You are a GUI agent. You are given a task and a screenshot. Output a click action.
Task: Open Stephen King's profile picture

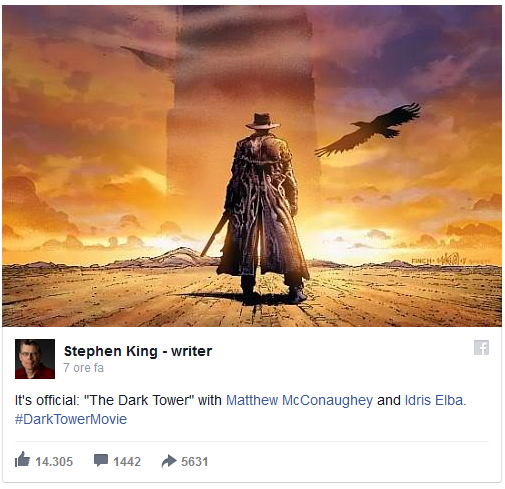(x=35, y=359)
